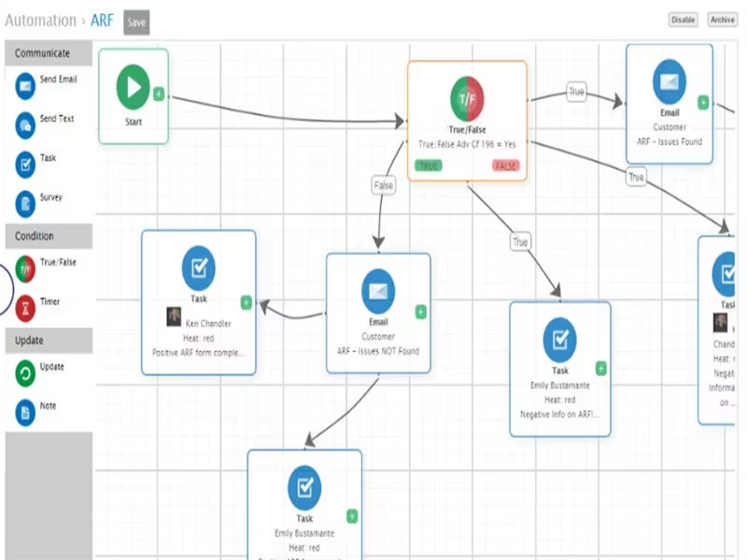Click the green TRUE badge
This screenshot has height=560, width=747.
click(429, 166)
